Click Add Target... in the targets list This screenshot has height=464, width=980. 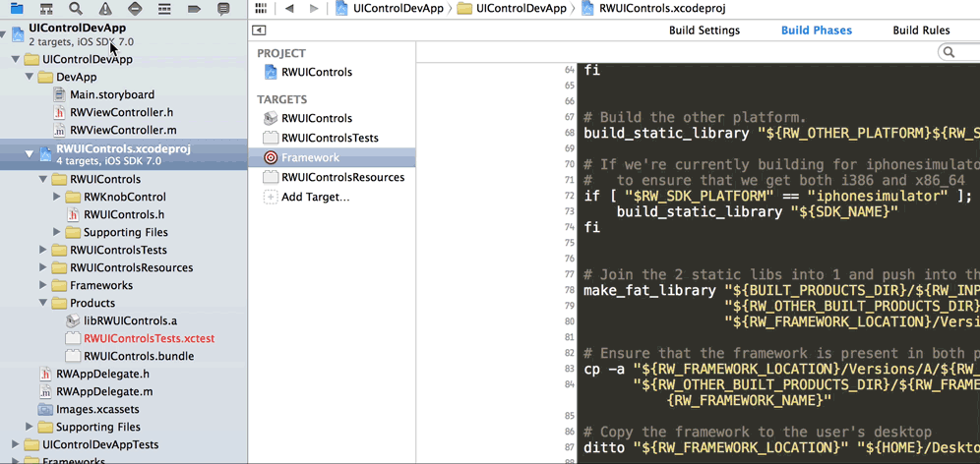pyautogui.click(x=315, y=197)
